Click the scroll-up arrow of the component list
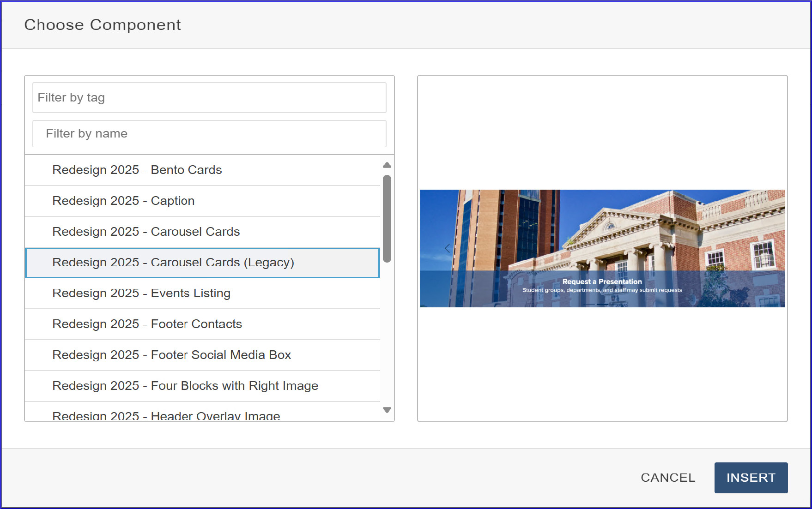 tap(387, 165)
